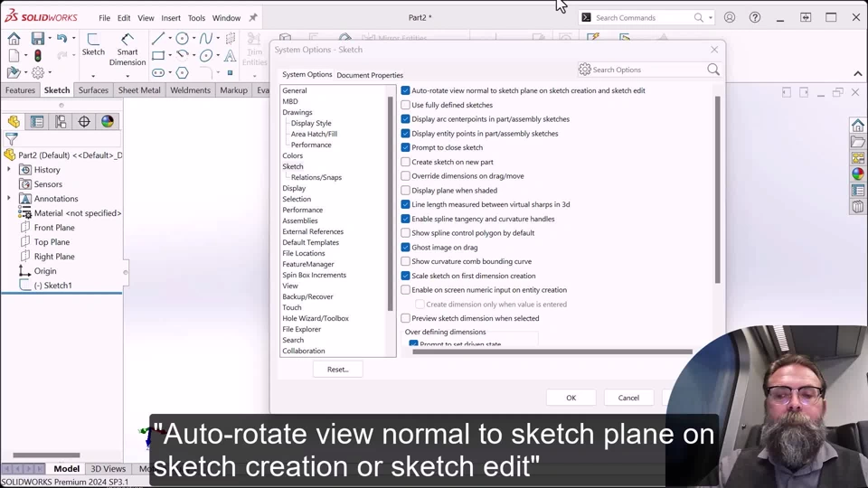Toggle Prompt to close sketch
This screenshot has height=488, width=868.
405,147
